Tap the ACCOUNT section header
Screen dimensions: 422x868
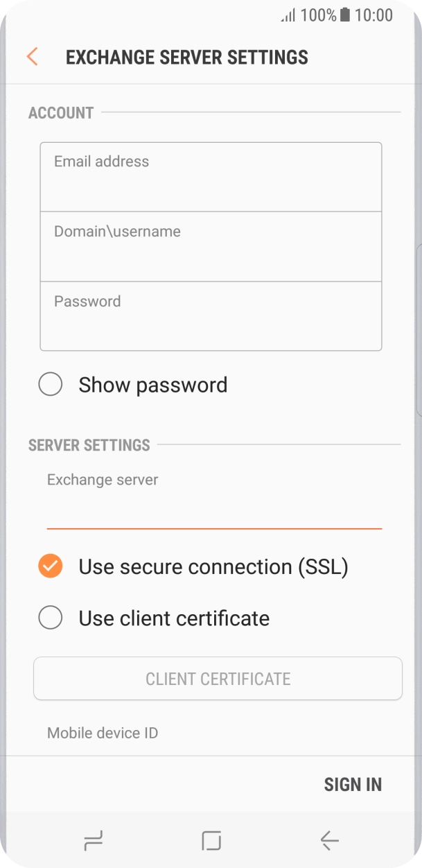60,112
